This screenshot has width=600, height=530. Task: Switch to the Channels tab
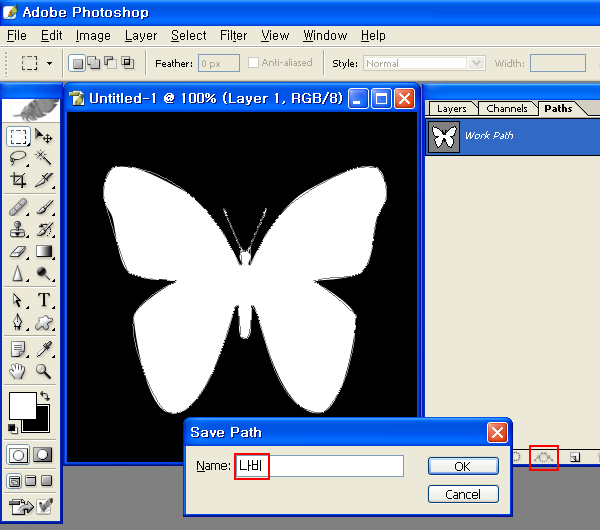point(507,109)
